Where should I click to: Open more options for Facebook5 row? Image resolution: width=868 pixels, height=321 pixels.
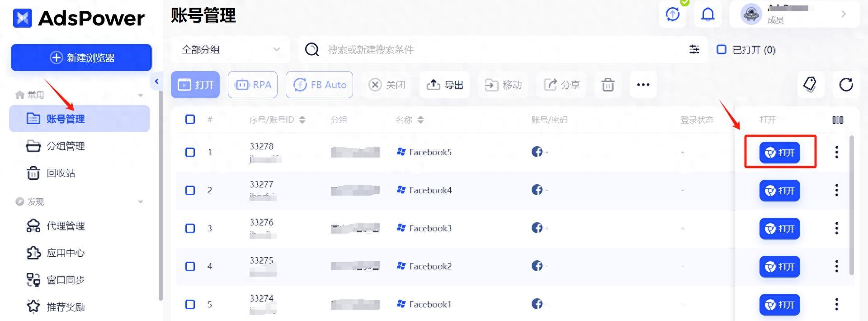click(x=836, y=152)
